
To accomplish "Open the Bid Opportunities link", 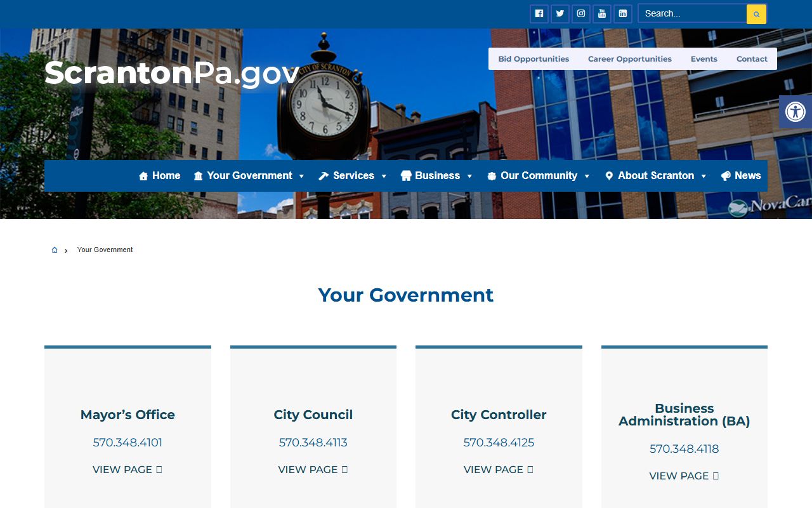I will [x=534, y=59].
